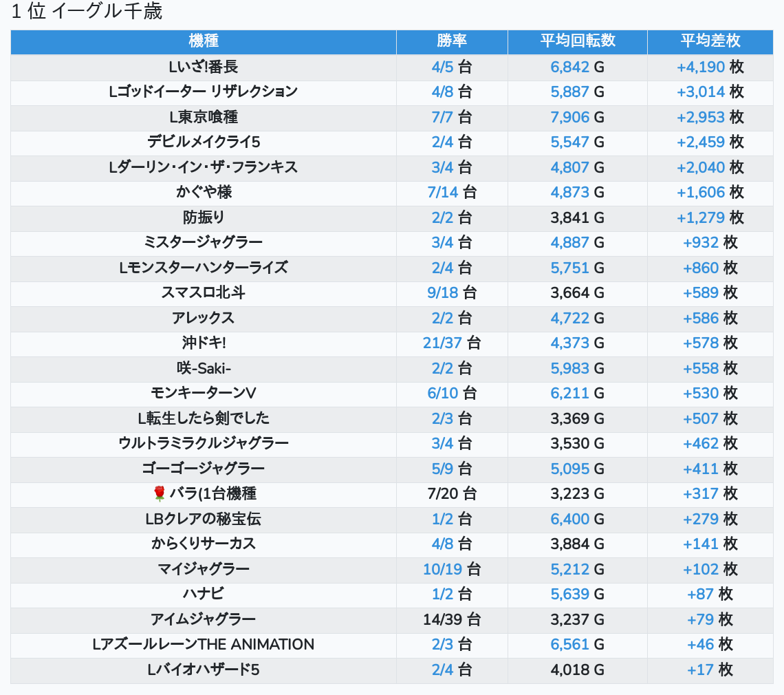The width and height of the screenshot is (784, 695).
Task: Click デビルメイクライ5 machine name
Action: point(204,142)
